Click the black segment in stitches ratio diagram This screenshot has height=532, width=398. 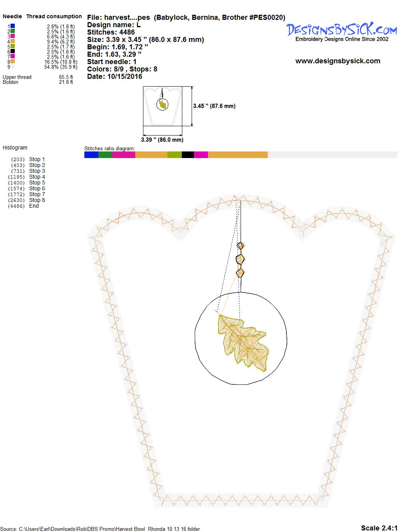tap(188, 155)
